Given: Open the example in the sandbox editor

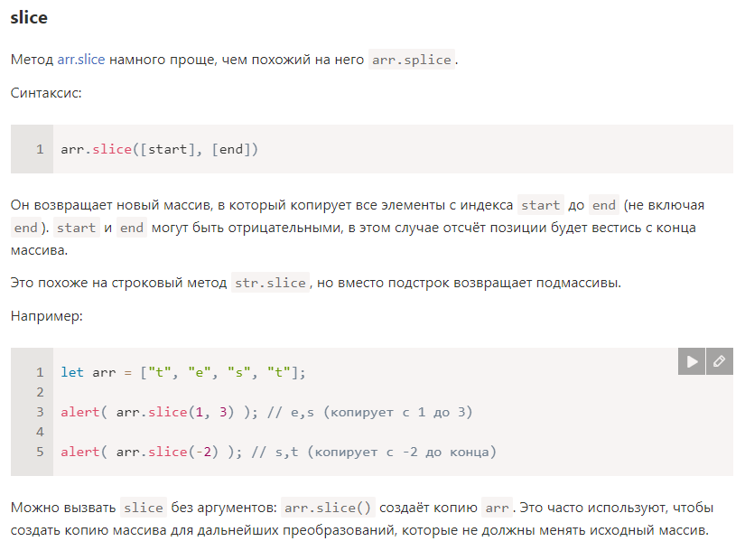Looking at the screenshot, I should (x=720, y=361).
